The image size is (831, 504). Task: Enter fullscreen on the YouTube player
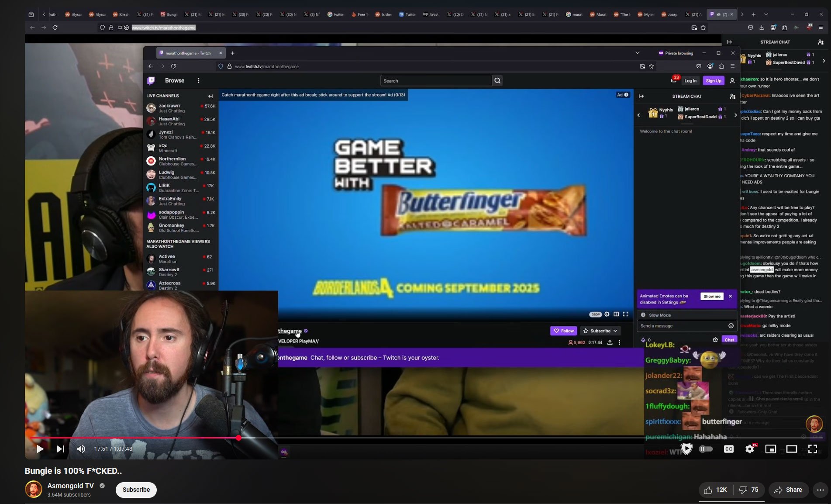(x=813, y=449)
